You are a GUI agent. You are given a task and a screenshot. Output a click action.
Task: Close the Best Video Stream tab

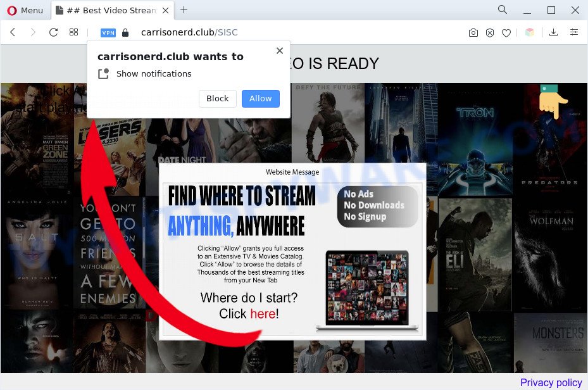(165, 11)
